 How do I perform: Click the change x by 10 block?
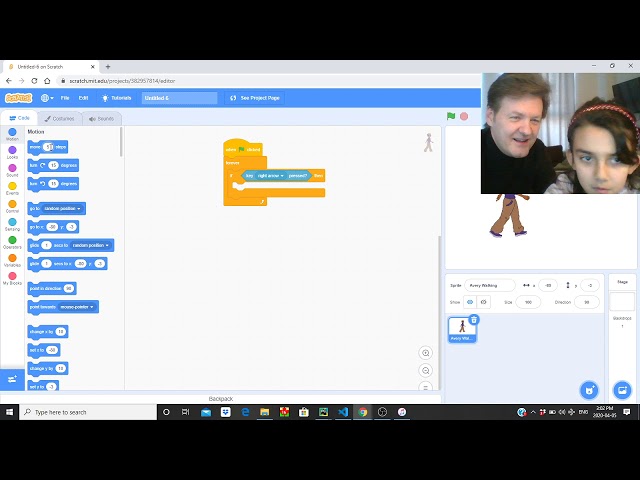[x=48, y=331]
